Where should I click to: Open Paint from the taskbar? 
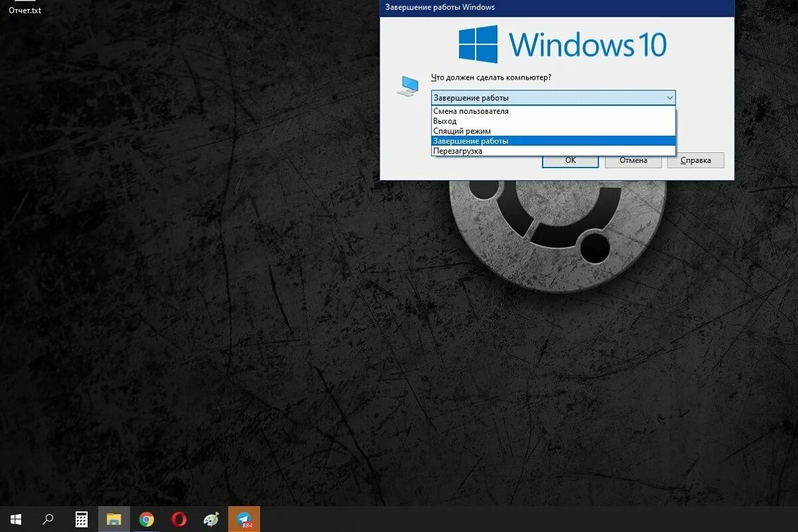coord(211,519)
